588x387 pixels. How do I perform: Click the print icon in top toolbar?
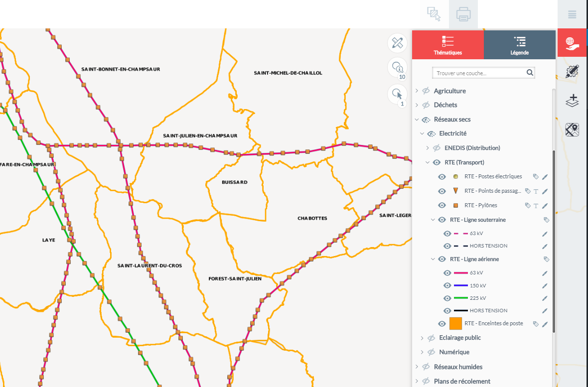463,14
